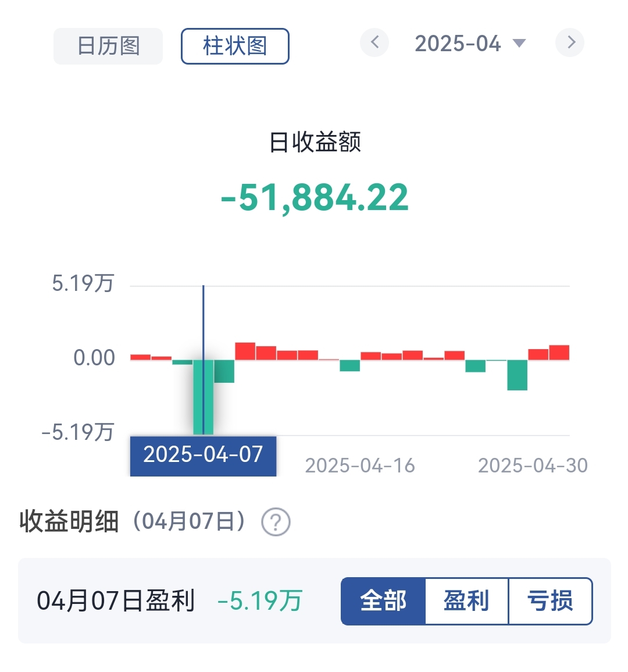Click the -5.19万 profit value in the summary row
Image resolution: width=628 pixels, height=672 pixels.
[x=260, y=601]
